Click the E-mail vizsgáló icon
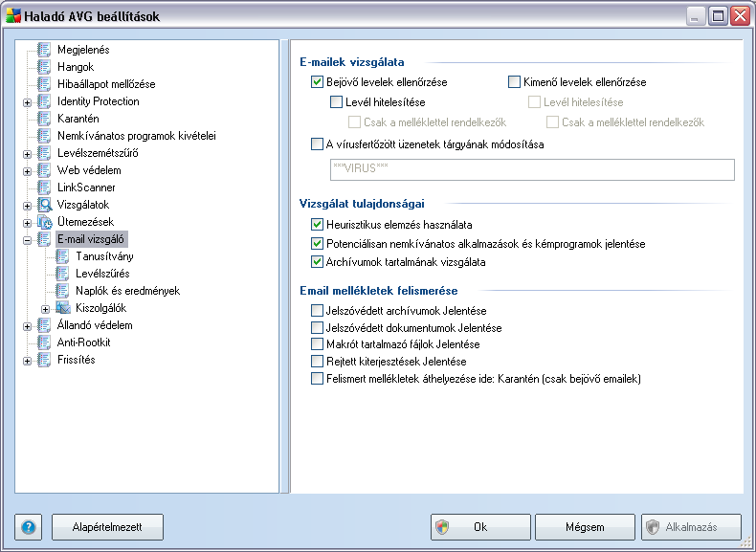This screenshot has height=552, width=756. click(x=44, y=239)
